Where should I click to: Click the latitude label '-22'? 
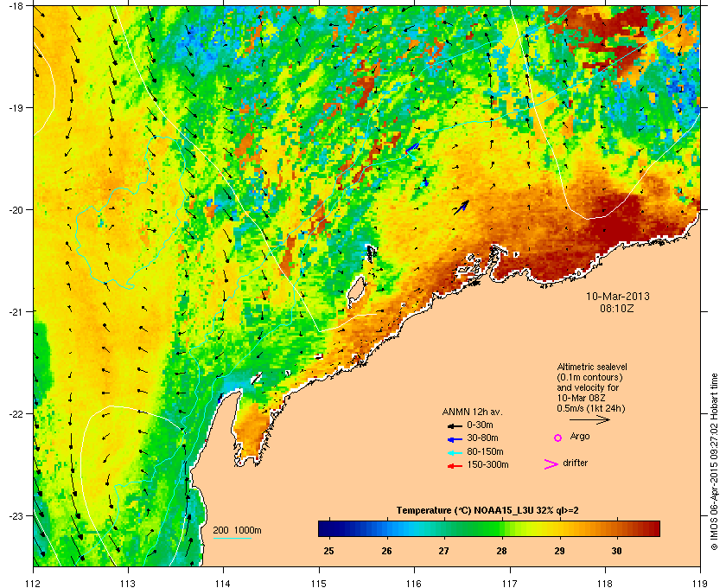pyautogui.click(x=16, y=413)
